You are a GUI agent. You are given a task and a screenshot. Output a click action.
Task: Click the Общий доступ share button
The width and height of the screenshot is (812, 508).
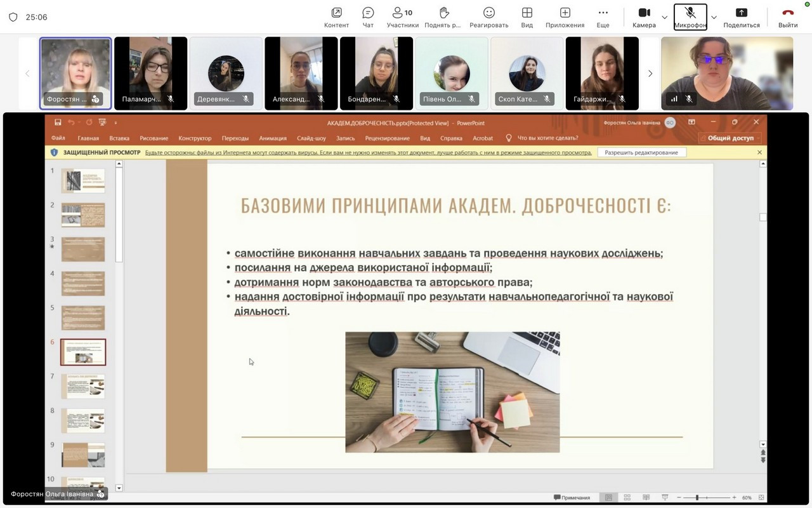(730, 138)
